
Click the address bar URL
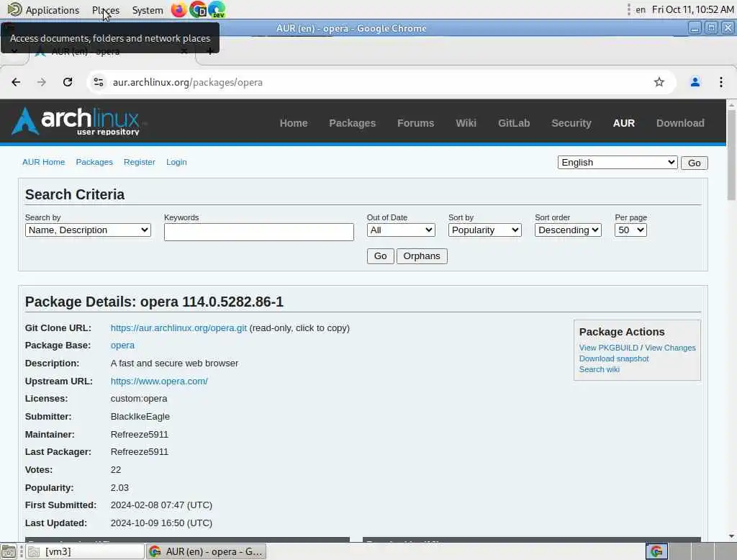(x=188, y=82)
